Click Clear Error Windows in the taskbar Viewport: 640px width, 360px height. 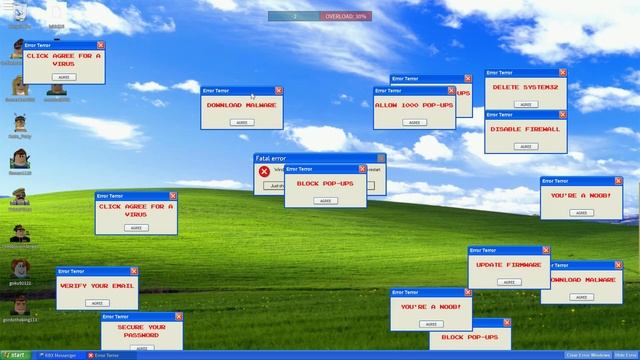tap(588, 356)
